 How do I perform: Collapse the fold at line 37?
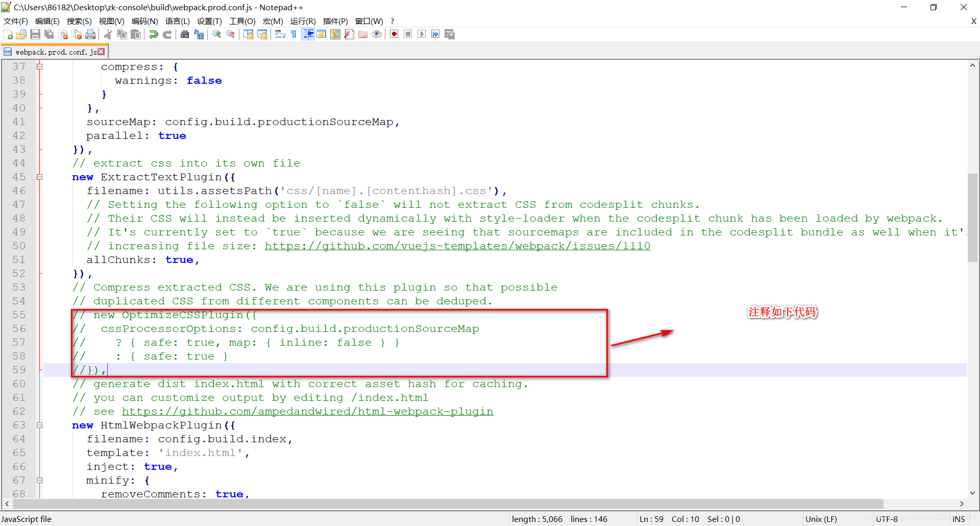click(39, 66)
